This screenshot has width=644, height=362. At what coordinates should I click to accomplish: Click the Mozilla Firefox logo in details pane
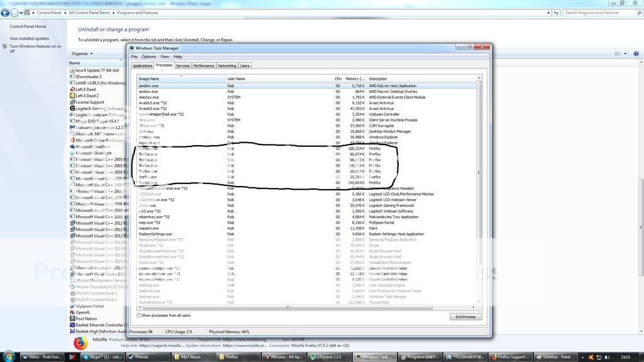[80, 343]
